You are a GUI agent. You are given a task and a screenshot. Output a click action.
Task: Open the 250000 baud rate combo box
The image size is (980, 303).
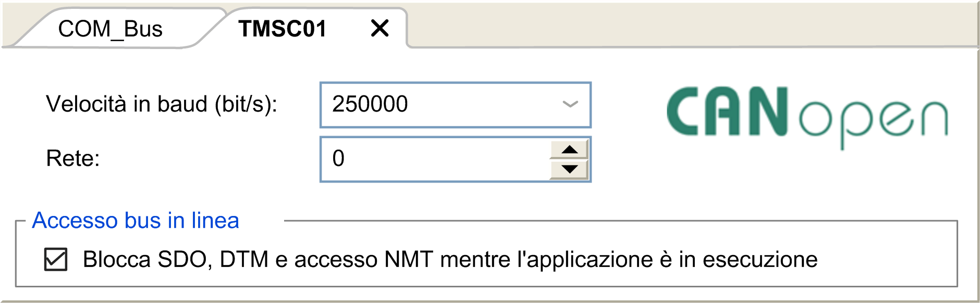455,105
